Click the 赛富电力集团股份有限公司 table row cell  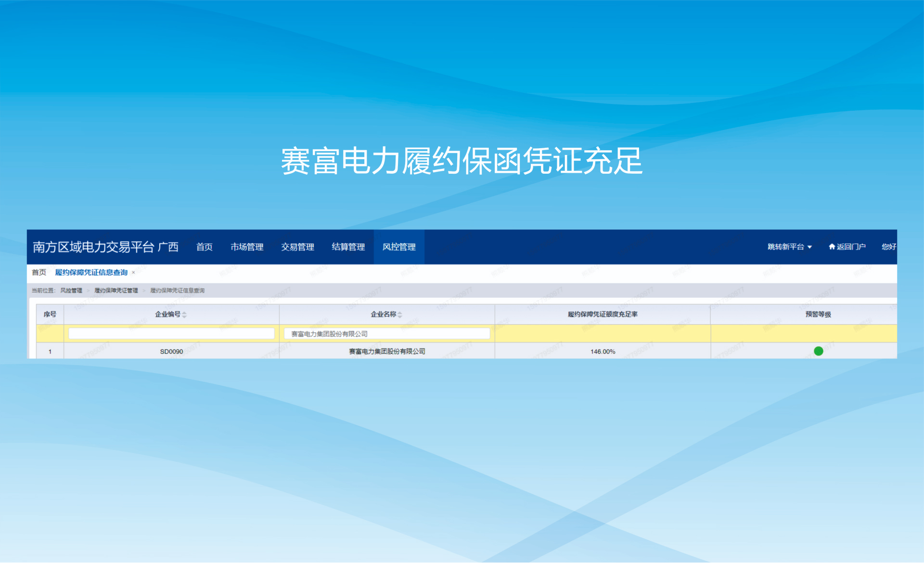pos(387,351)
